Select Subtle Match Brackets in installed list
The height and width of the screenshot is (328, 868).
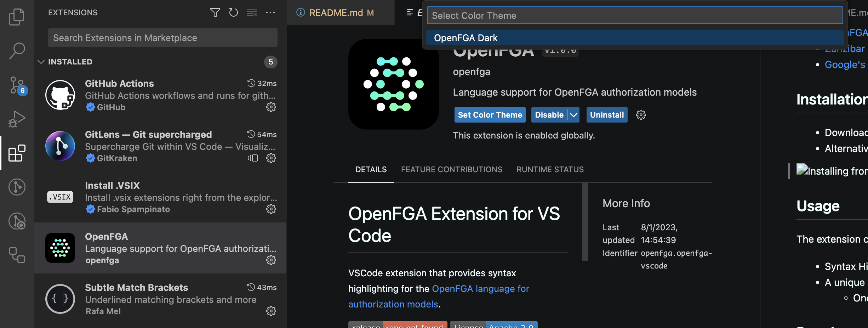(160, 299)
